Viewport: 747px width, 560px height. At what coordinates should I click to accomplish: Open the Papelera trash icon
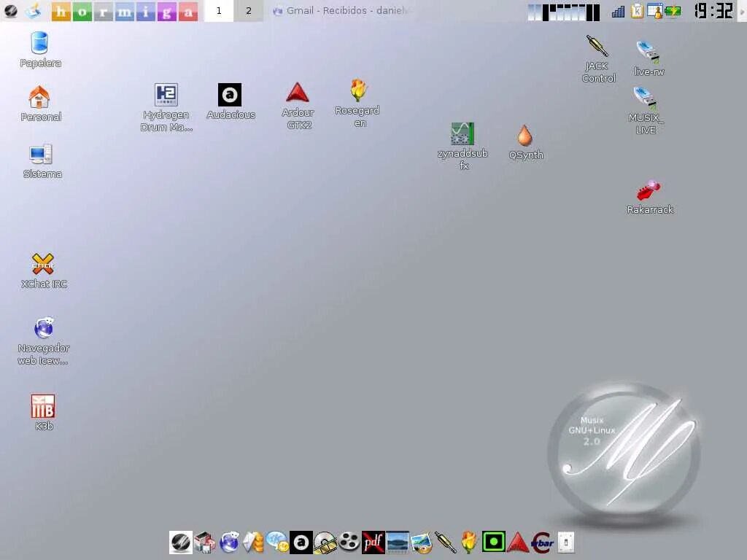[39, 50]
